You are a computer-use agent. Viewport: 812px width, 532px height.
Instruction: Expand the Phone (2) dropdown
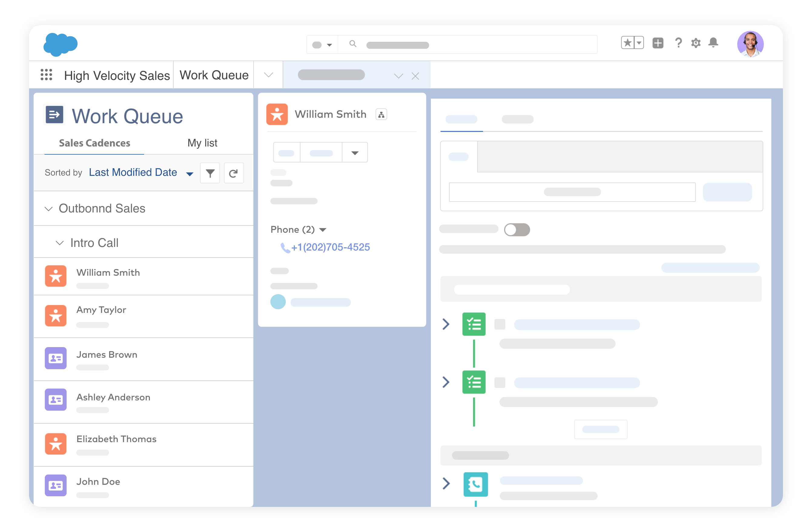(x=322, y=229)
